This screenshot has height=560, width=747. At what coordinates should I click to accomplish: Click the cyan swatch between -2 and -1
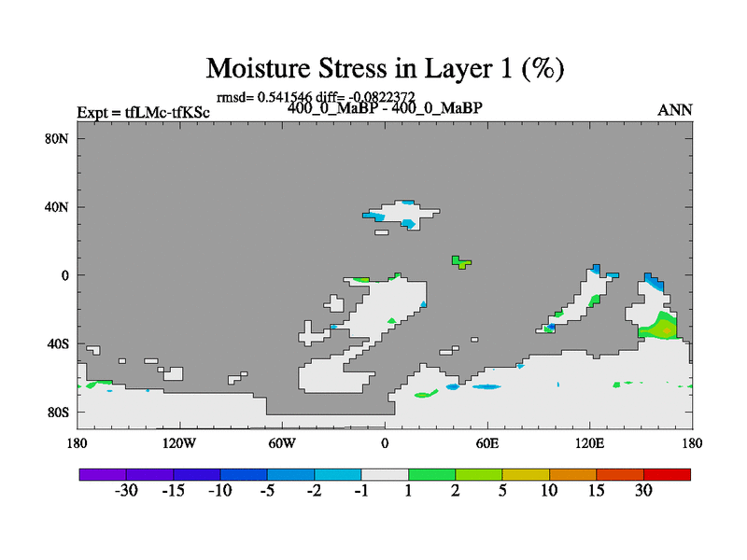click(338, 474)
